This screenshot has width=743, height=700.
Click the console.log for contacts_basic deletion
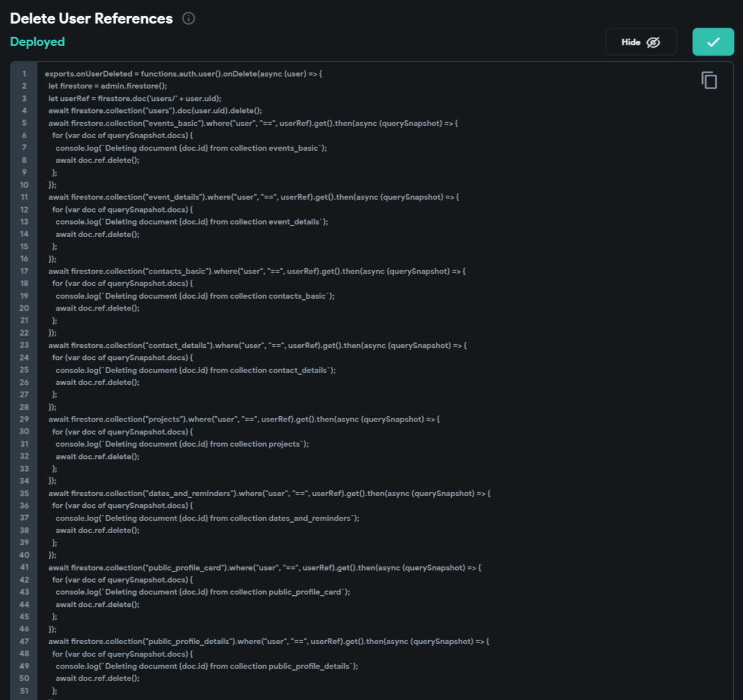point(195,296)
